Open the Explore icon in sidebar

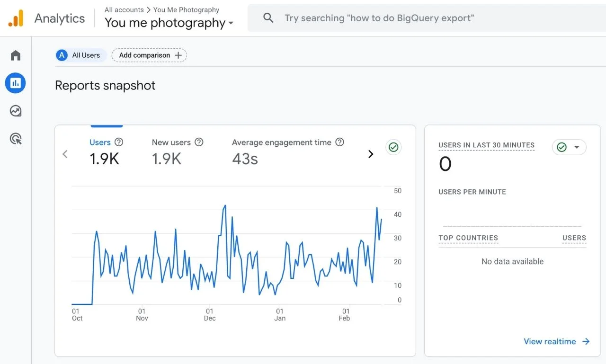[16, 111]
